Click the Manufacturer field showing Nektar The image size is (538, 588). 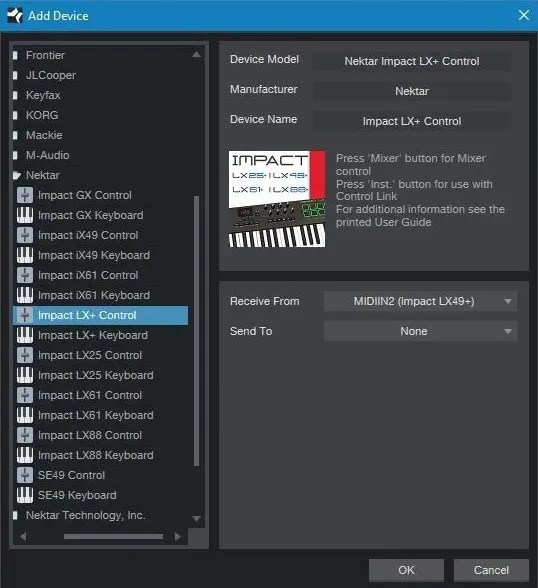click(412, 91)
